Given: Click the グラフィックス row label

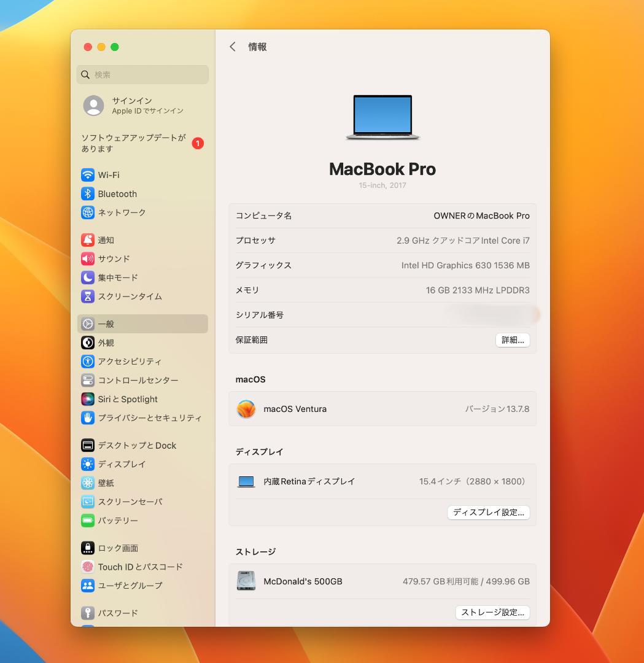Looking at the screenshot, I should coord(263,265).
